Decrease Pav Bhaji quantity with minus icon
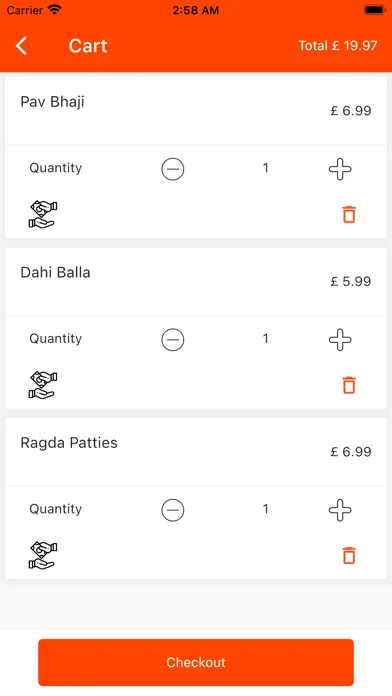 point(173,169)
